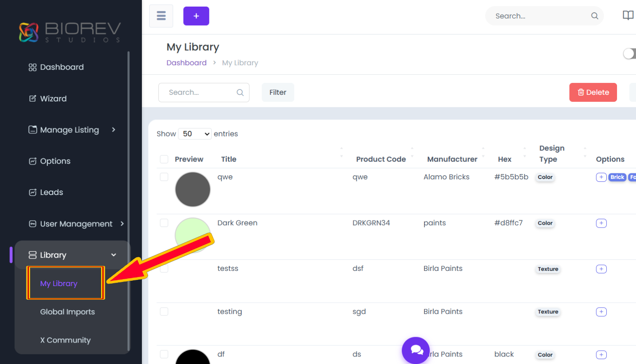Viewport: 636px width, 364px height.
Task: Click the purple plus add button
Action: (196, 16)
